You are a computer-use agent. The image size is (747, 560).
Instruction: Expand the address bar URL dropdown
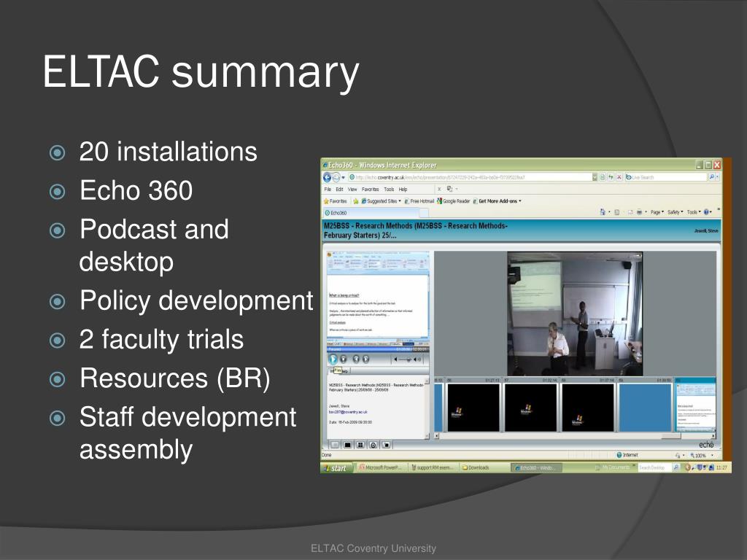595,177
